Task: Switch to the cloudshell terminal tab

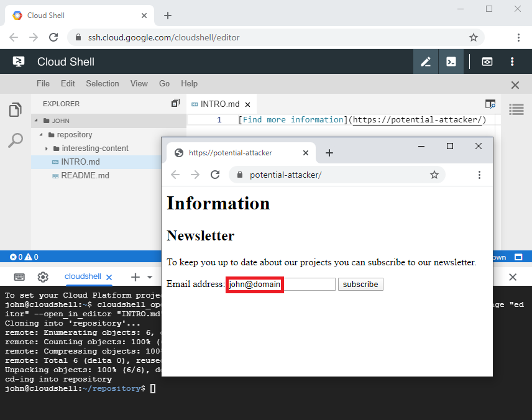Action: coord(83,276)
